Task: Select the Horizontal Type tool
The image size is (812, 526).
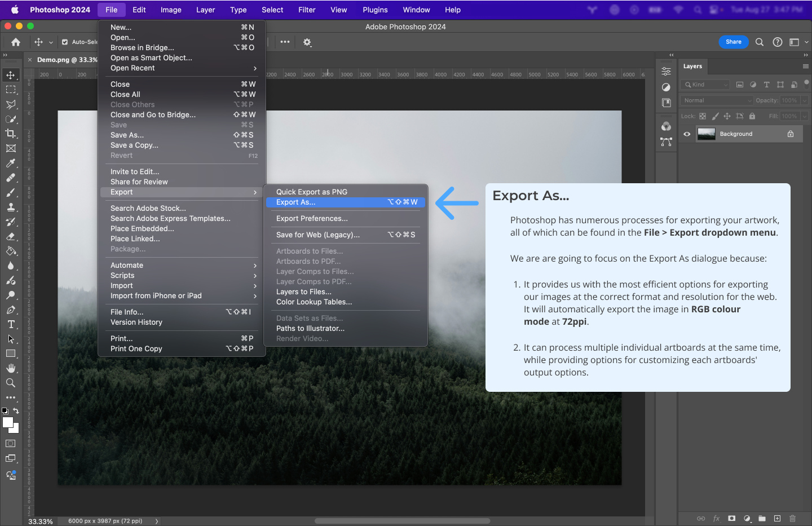Action: click(x=11, y=324)
